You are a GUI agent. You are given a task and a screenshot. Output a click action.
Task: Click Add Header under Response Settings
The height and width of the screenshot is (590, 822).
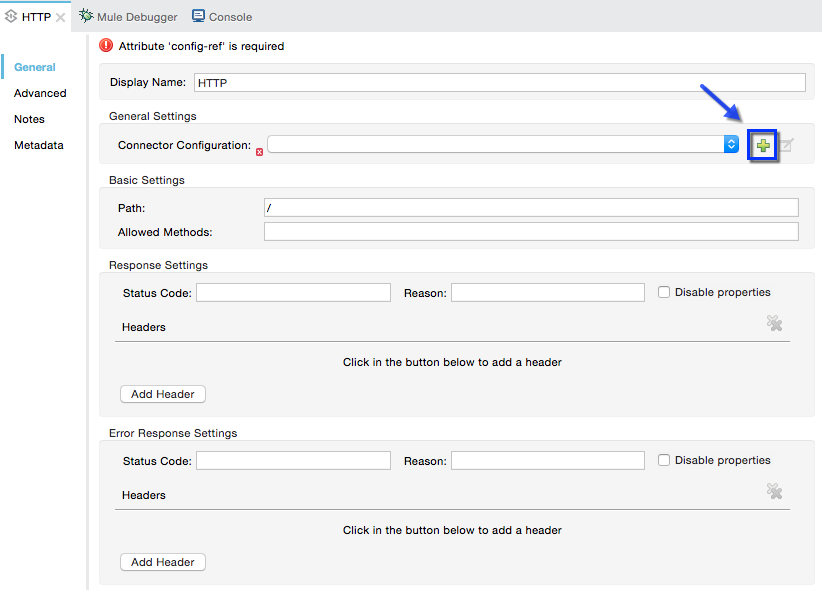pyautogui.click(x=162, y=394)
